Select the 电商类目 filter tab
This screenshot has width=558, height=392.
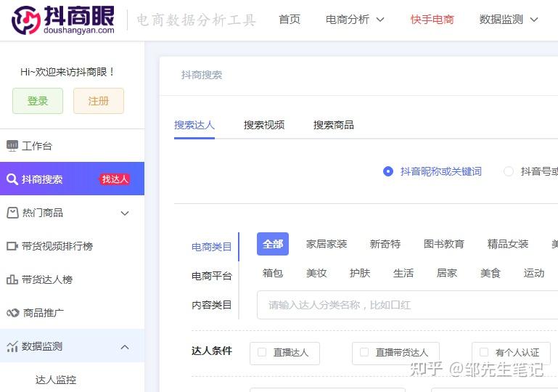(x=212, y=247)
